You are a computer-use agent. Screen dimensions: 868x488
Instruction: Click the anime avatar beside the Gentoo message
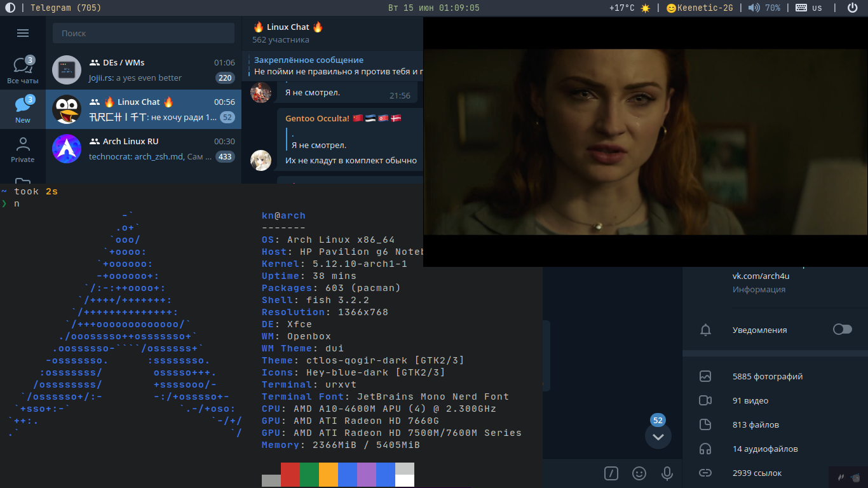pyautogui.click(x=261, y=160)
